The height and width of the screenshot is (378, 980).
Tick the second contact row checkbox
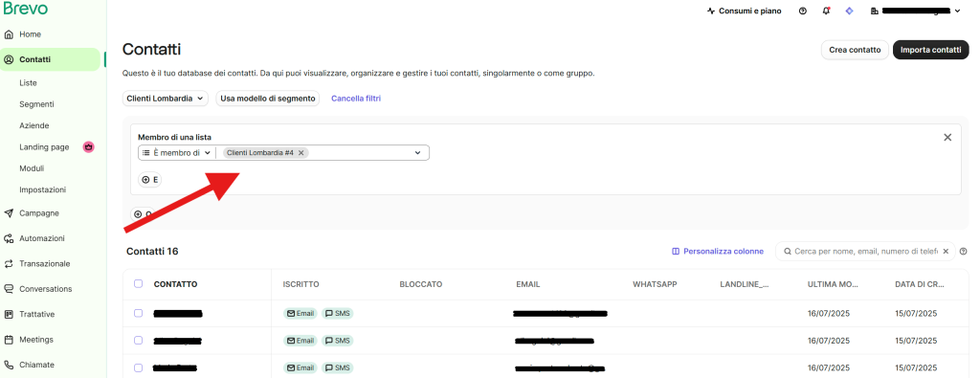[x=138, y=341]
